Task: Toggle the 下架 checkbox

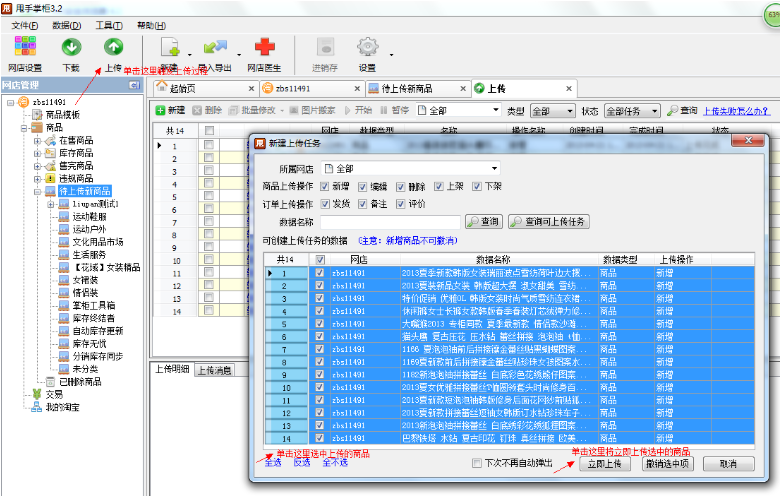Action: (477, 186)
